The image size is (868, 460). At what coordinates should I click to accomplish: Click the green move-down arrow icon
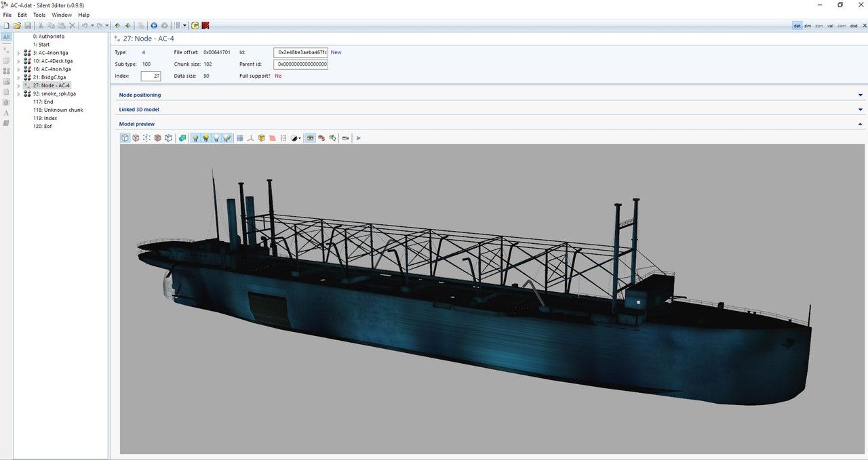(x=127, y=26)
